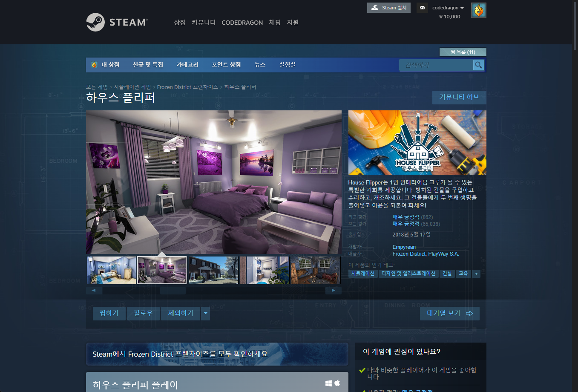
Task: Select messy room thumbnail
Action: coord(316,270)
